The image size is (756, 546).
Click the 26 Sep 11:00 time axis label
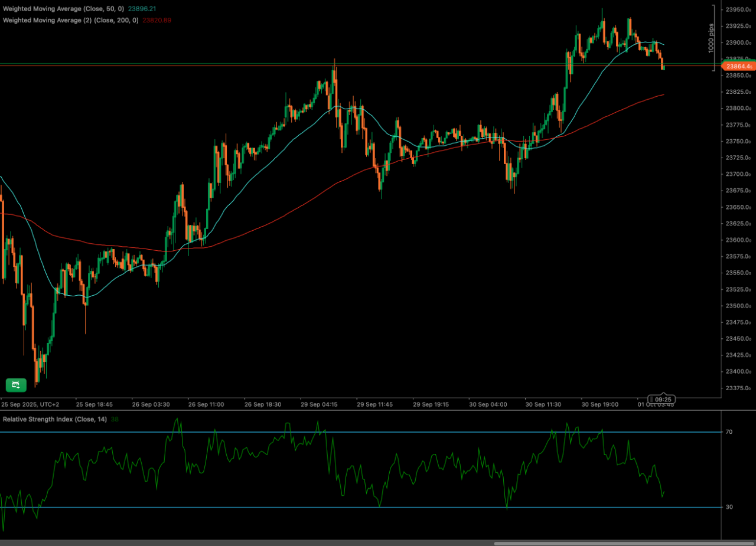pyautogui.click(x=206, y=405)
